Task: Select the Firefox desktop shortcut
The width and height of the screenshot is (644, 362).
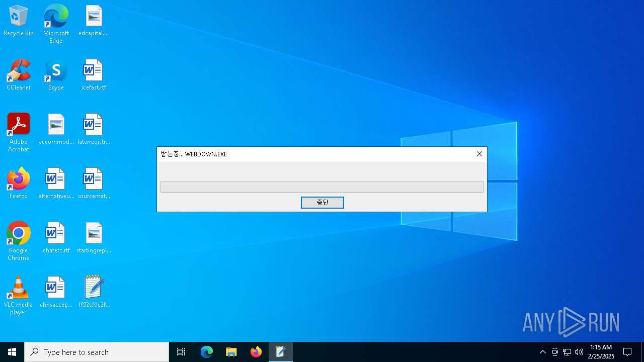Action: point(19,184)
